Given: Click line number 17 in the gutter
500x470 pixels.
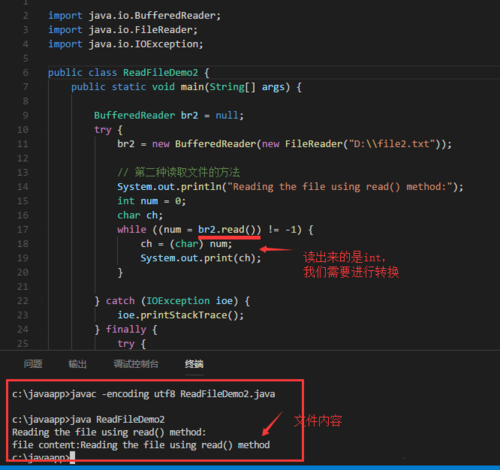Looking at the screenshot, I should 23,230.
